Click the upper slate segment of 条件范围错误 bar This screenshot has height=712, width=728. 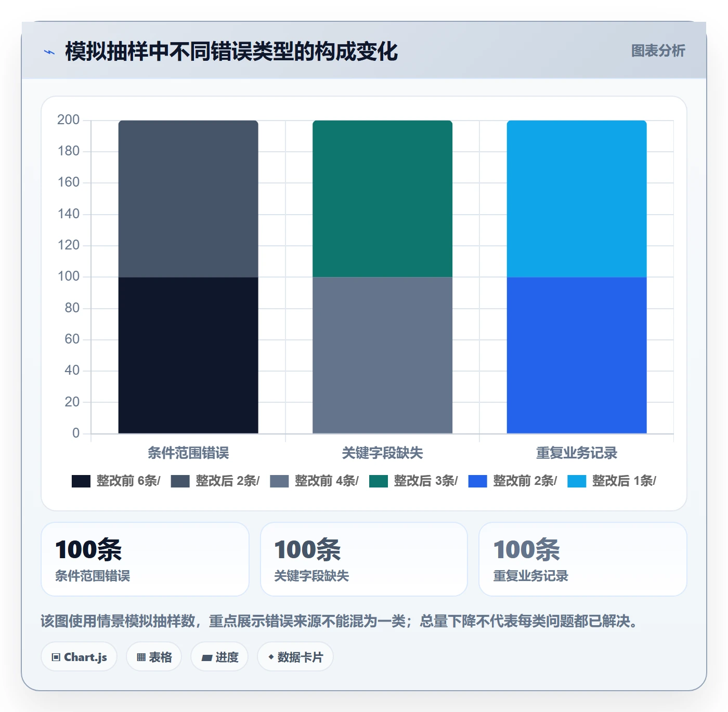(188, 199)
